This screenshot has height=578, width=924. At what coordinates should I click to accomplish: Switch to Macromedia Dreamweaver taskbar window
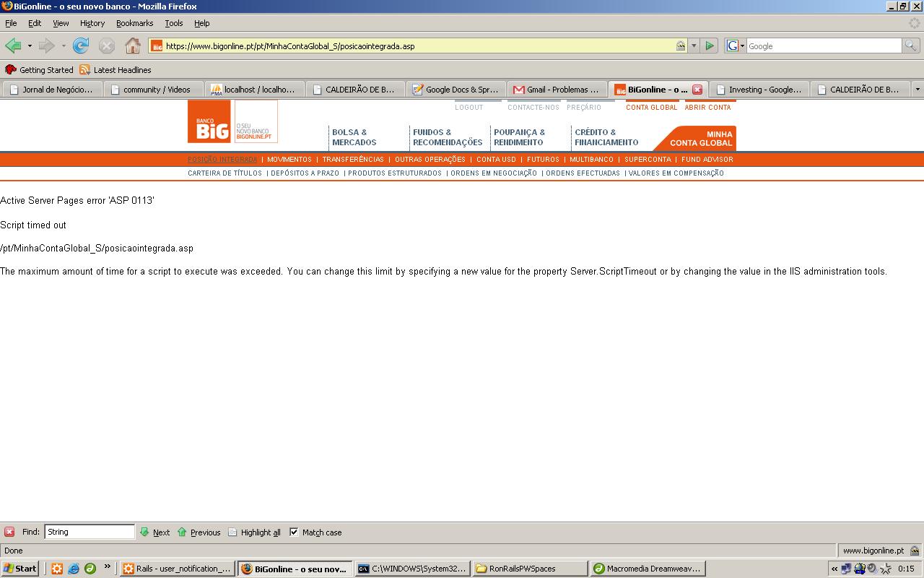648,569
